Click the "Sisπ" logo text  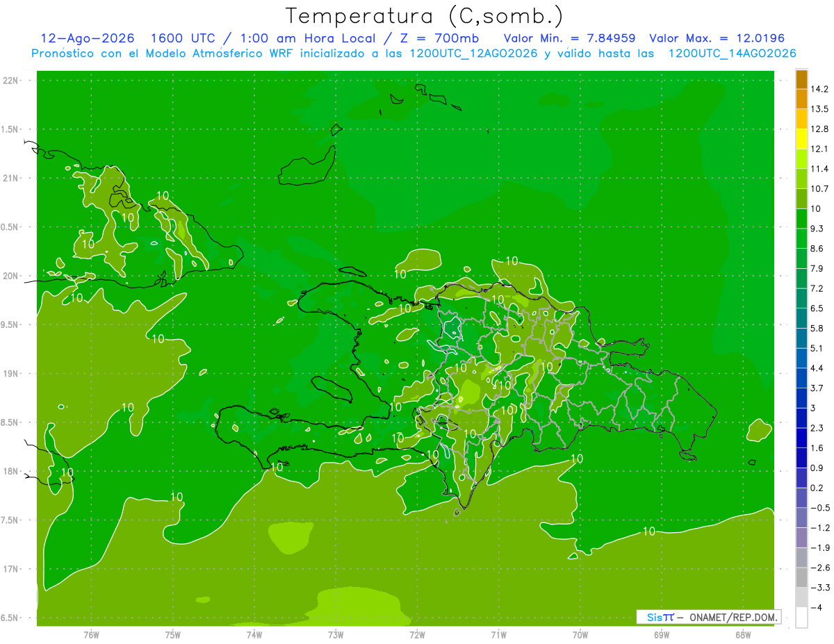pyautogui.click(x=660, y=617)
